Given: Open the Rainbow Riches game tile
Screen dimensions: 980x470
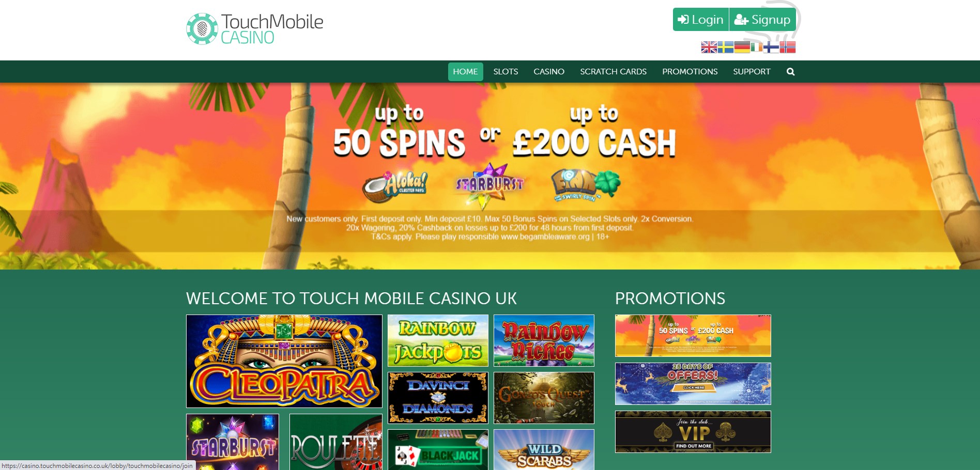Looking at the screenshot, I should click(x=544, y=340).
